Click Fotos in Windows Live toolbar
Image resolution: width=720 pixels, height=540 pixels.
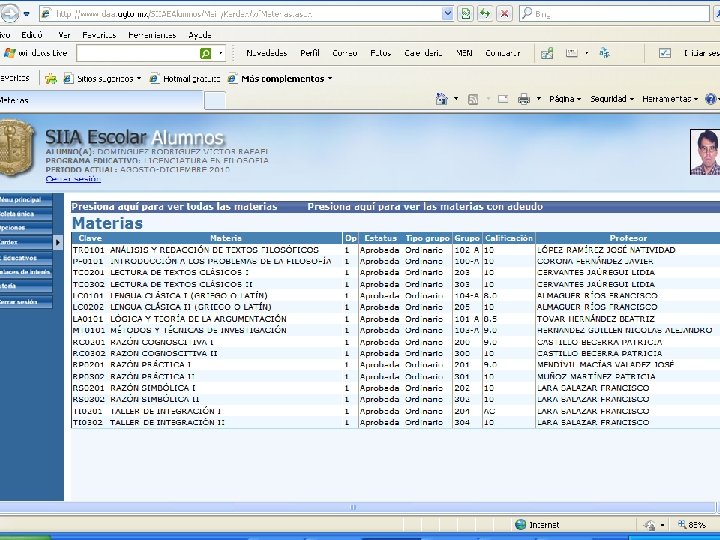coord(381,53)
